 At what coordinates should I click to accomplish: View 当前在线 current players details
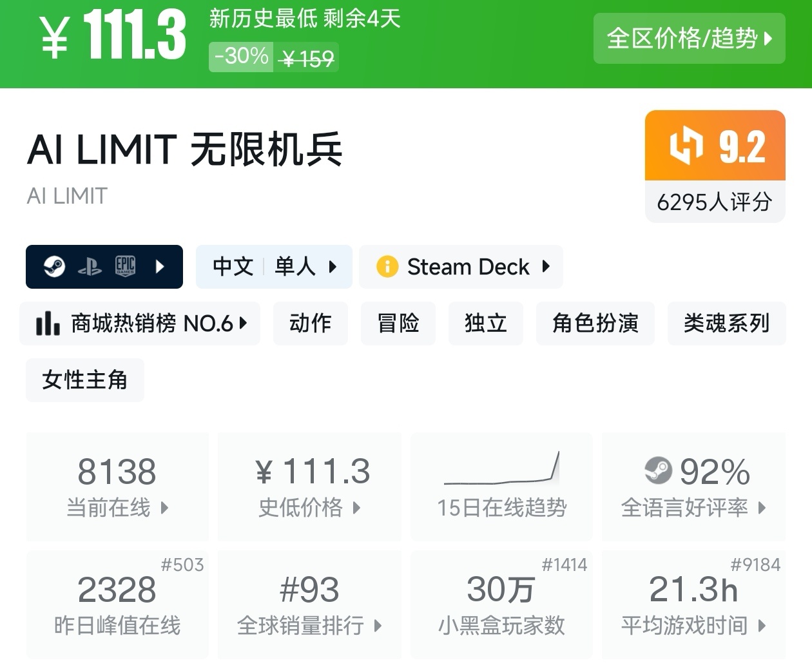117,487
